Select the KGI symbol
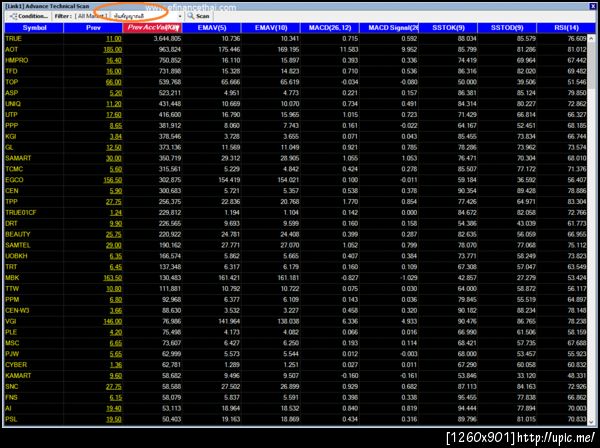The image size is (600, 448). [11, 137]
